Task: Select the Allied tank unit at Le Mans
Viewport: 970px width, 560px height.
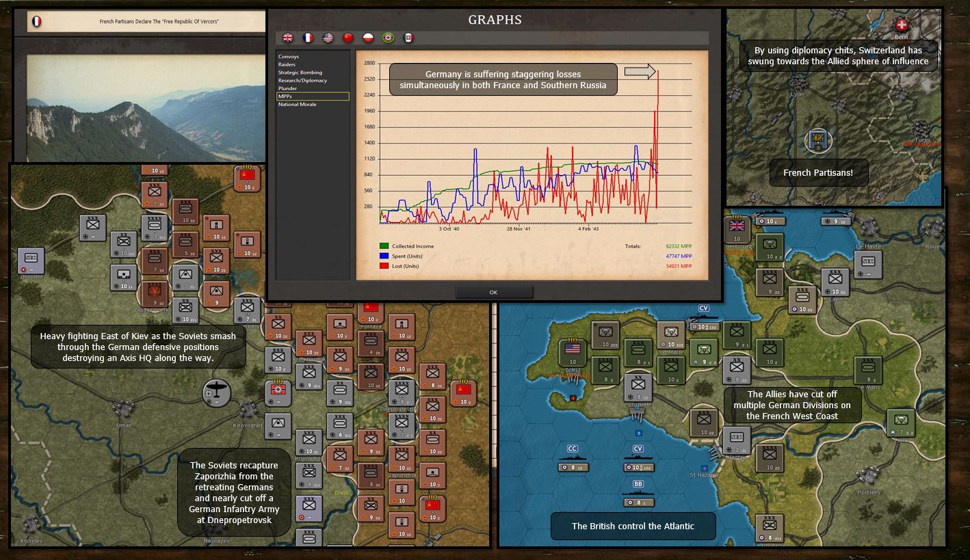Action: coord(868,369)
